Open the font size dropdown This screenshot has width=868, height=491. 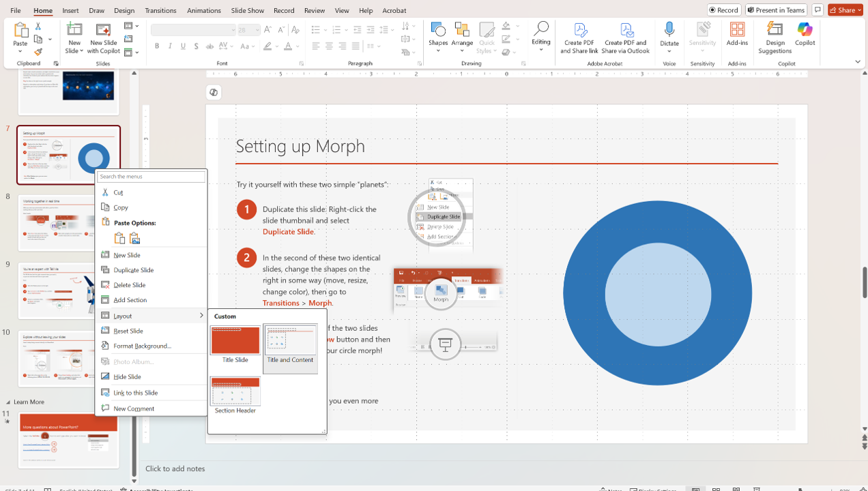[257, 30]
